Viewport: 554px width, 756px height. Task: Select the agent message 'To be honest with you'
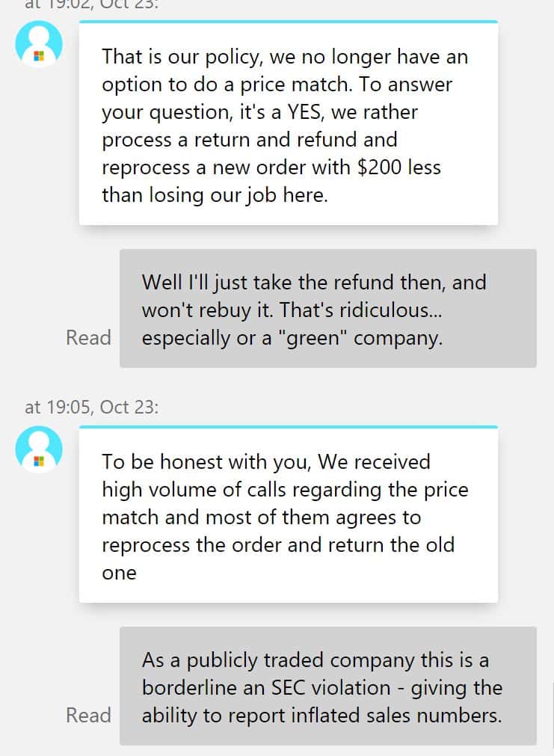289,514
